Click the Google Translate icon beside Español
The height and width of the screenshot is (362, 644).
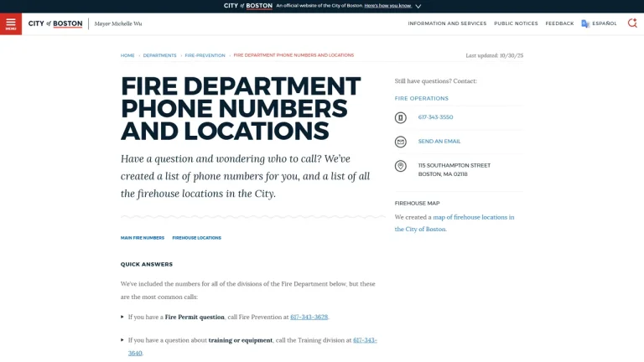[x=585, y=23]
